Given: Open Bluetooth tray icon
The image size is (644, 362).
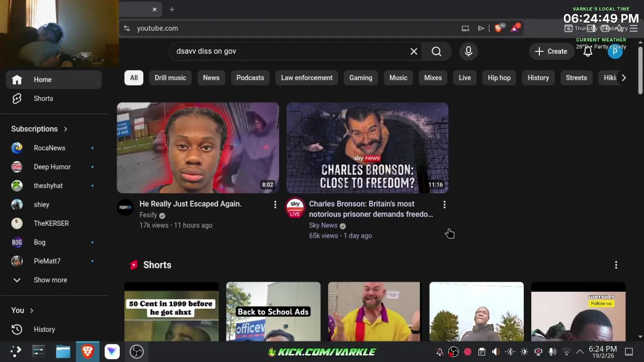Looking at the screenshot, I should [x=510, y=352].
